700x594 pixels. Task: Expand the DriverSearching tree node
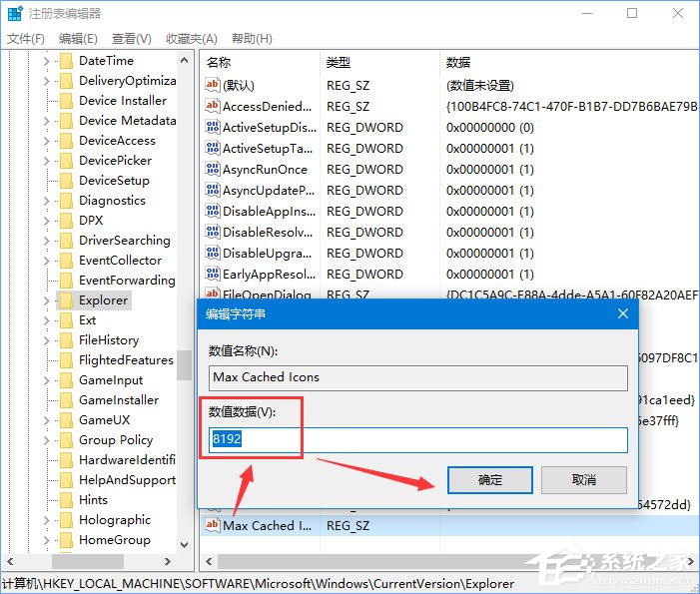(46, 241)
